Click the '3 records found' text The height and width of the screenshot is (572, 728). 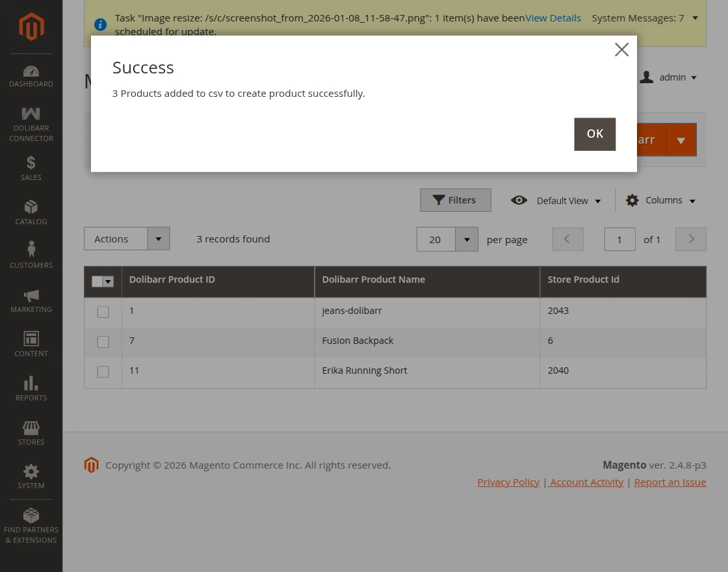pyautogui.click(x=233, y=239)
